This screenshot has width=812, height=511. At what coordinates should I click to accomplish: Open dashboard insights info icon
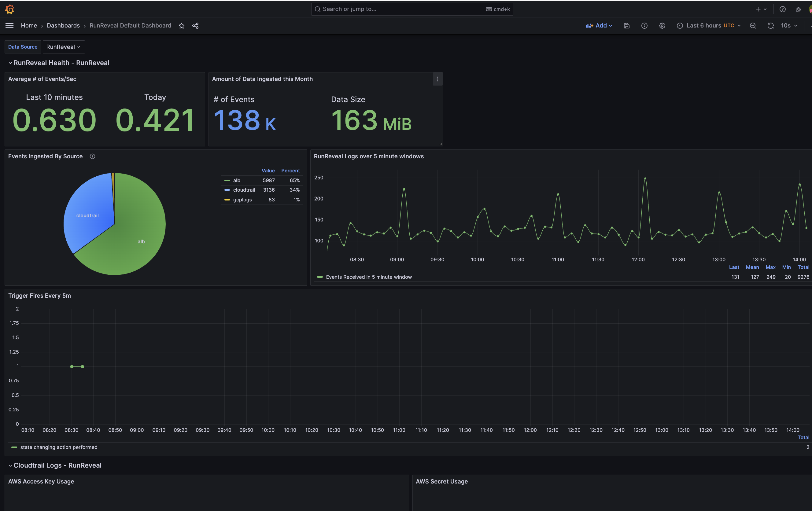[644, 26]
